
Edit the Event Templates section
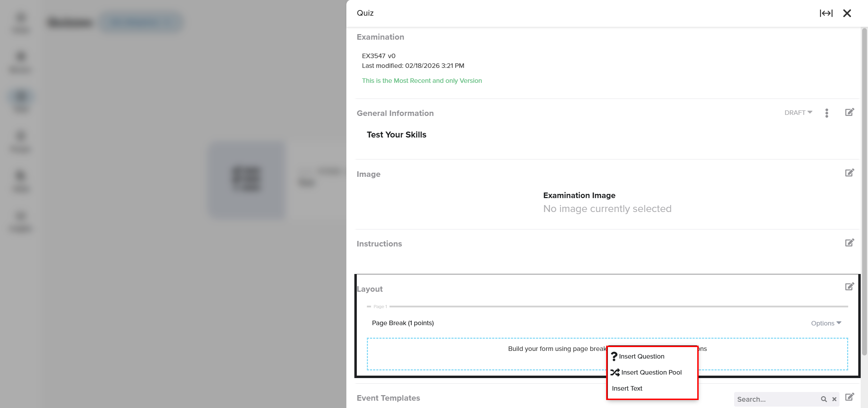pyautogui.click(x=849, y=397)
